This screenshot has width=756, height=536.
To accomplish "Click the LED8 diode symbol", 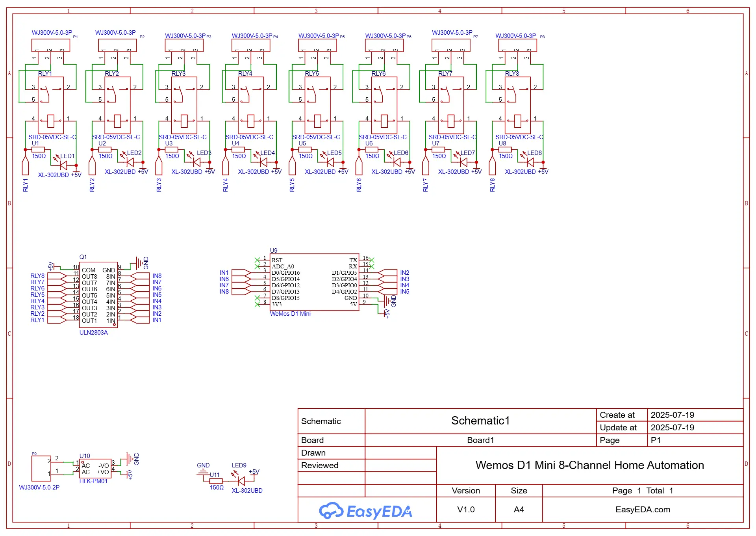I will coord(530,162).
